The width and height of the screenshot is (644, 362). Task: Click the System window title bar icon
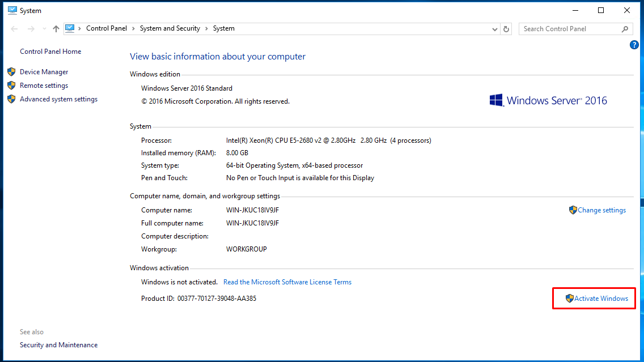coord(12,10)
